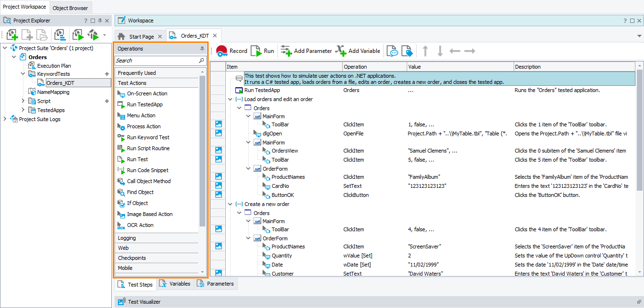Click the Add Parameter toolbar button
Viewport: 644px width, 308px height.
pyautogui.click(x=306, y=51)
